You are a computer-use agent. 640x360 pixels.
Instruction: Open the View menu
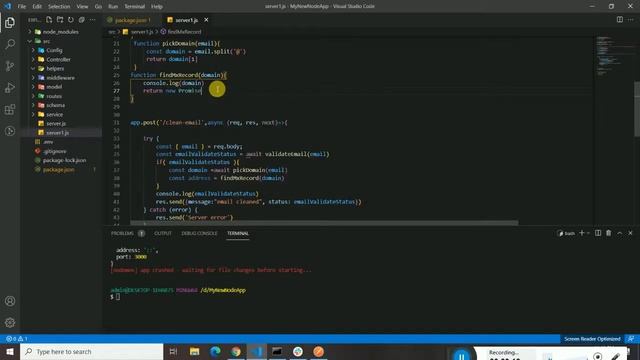point(82,7)
